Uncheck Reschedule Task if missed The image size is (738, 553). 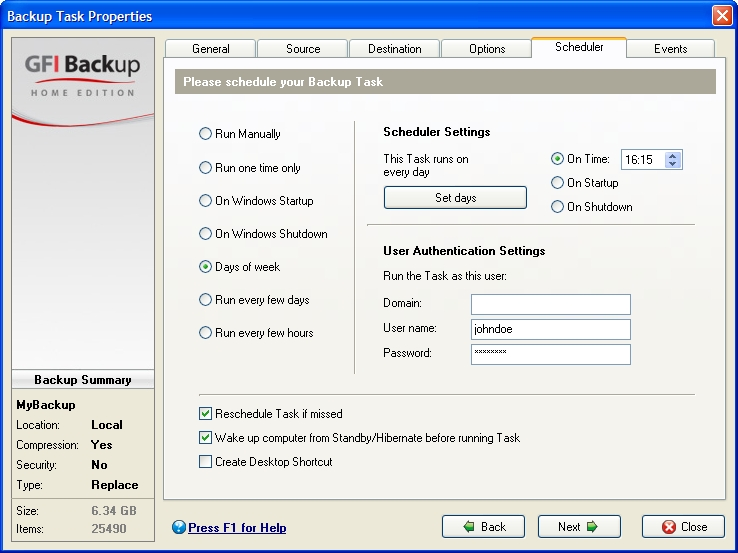pos(205,414)
